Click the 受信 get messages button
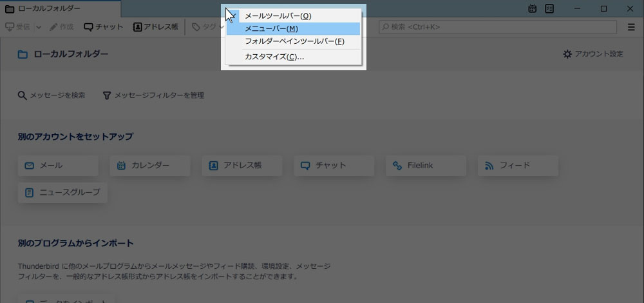Viewport: 644px width, 303px height. (x=17, y=27)
